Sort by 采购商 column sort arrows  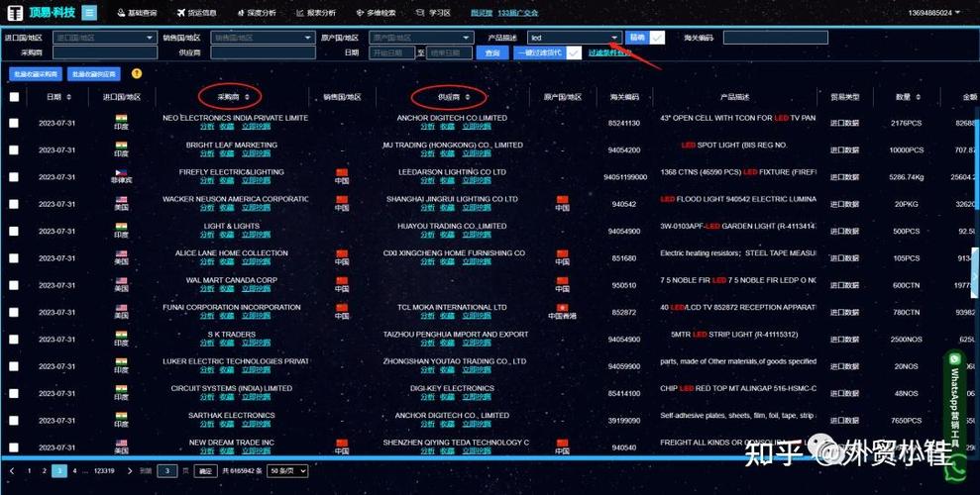tap(247, 97)
